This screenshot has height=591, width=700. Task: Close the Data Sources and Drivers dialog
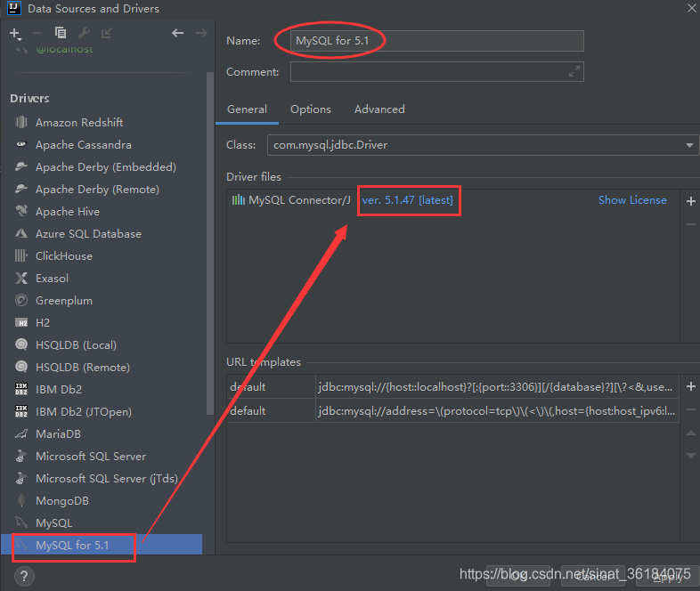pyautogui.click(x=691, y=8)
